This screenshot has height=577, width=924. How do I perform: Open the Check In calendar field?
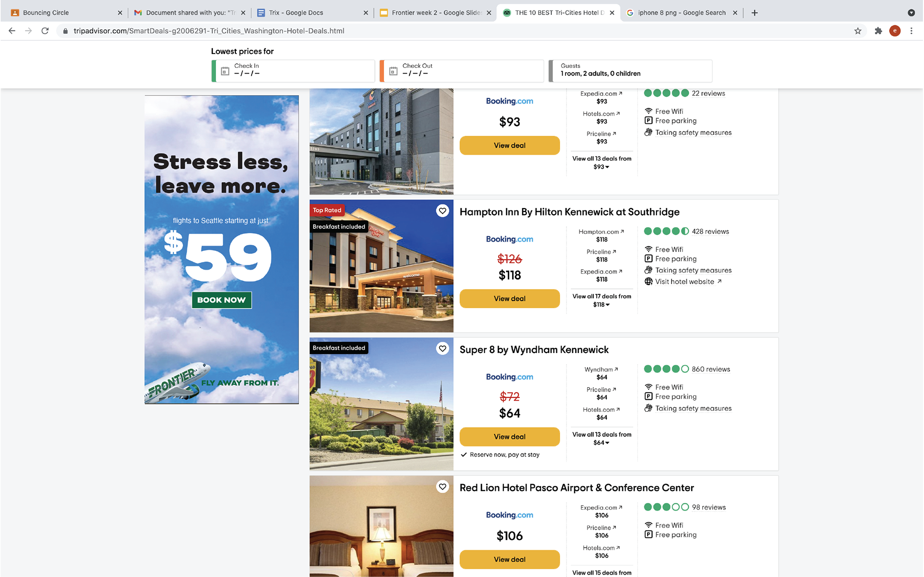[293, 71]
